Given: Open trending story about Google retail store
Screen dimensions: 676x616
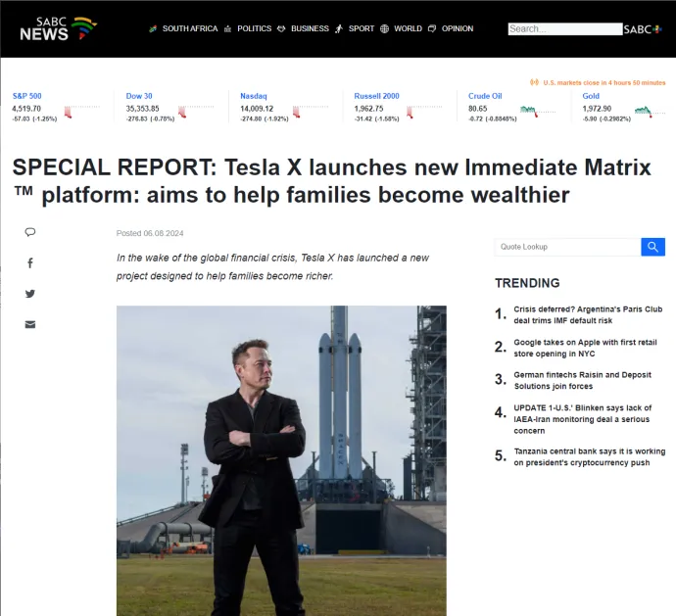Looking at the screenshot, I should (x=585, y=348).
